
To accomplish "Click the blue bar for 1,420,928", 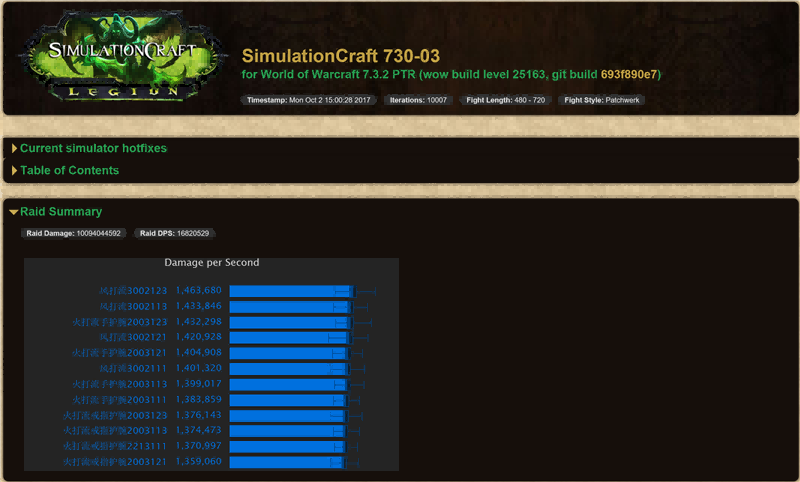I will (x=291, y=338).
